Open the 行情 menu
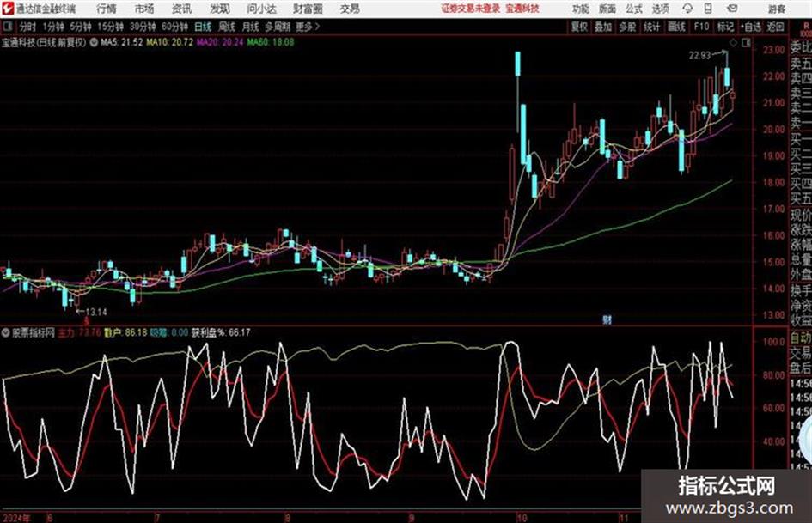Screen dimensions: 812x523 (x=107, y=9)
